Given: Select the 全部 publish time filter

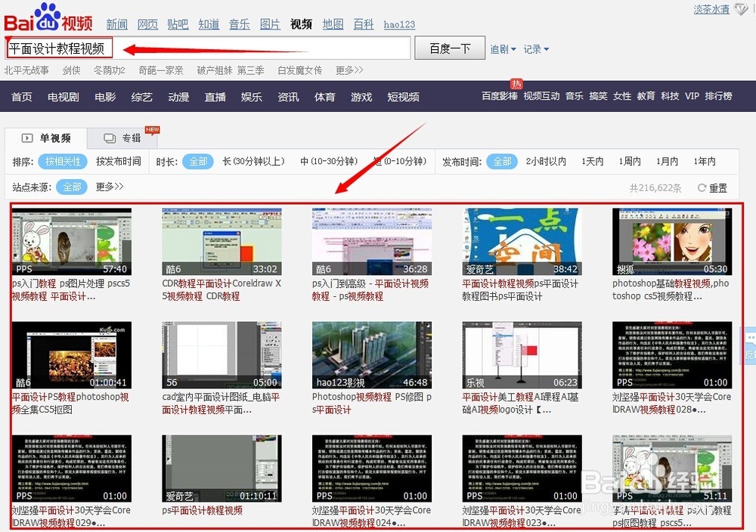Looking at the screenshot, I should pos(502,162).
